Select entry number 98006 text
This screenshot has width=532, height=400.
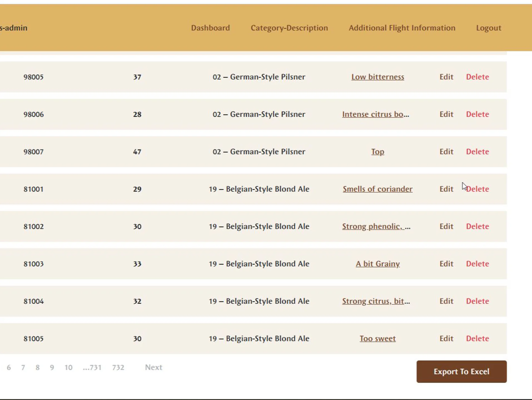click(x=33, y=114)
